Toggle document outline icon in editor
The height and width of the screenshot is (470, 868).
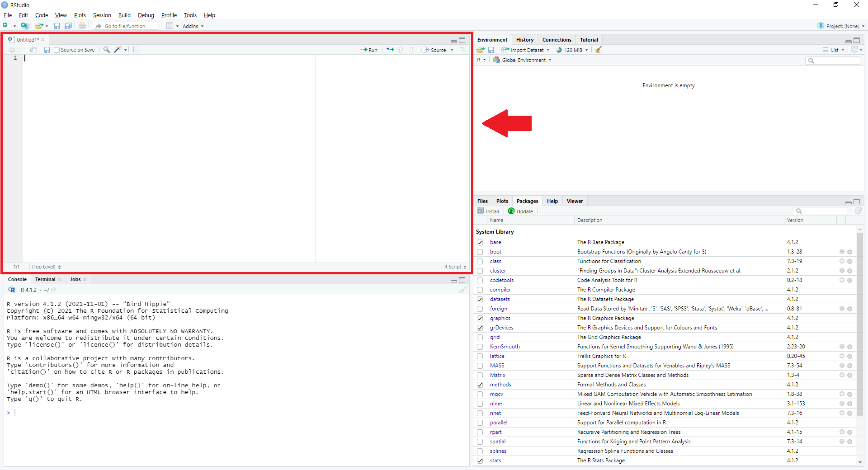pyautogui.click(x=462, y=50)
